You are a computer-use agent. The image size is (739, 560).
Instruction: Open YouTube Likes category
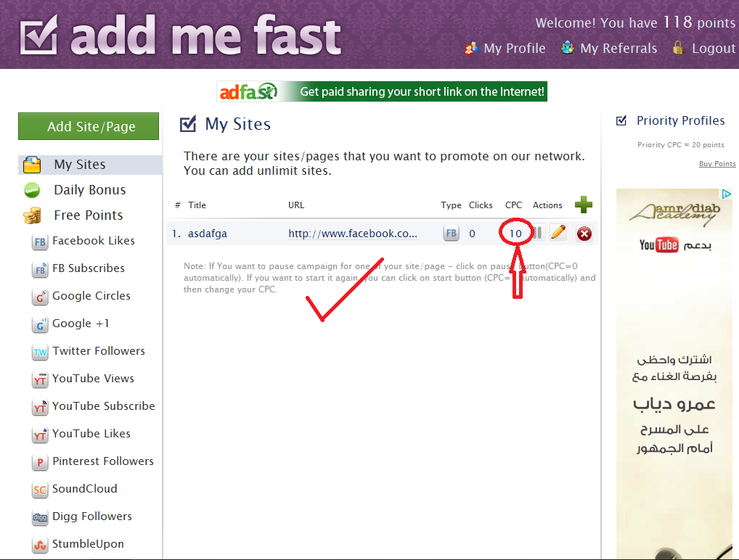coord(91,434)
